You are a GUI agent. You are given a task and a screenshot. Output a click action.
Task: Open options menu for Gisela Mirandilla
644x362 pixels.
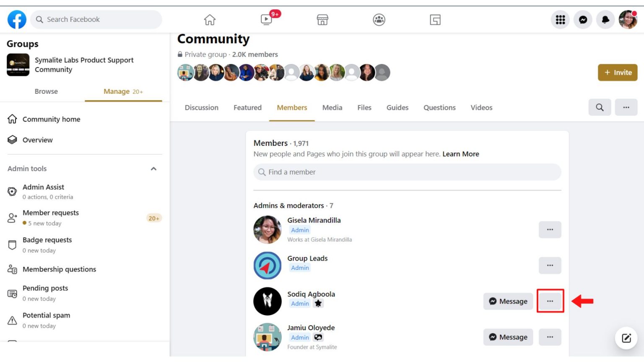(550, 230)
